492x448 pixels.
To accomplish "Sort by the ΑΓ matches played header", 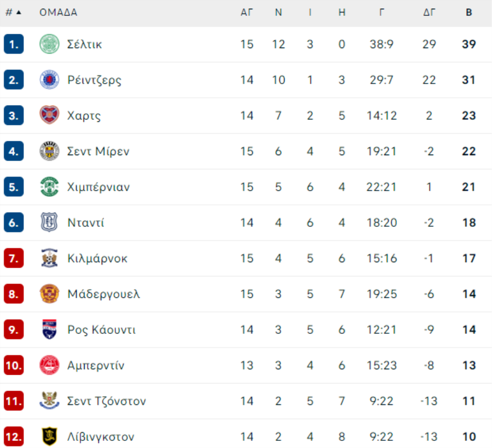I will coord(247,13).
